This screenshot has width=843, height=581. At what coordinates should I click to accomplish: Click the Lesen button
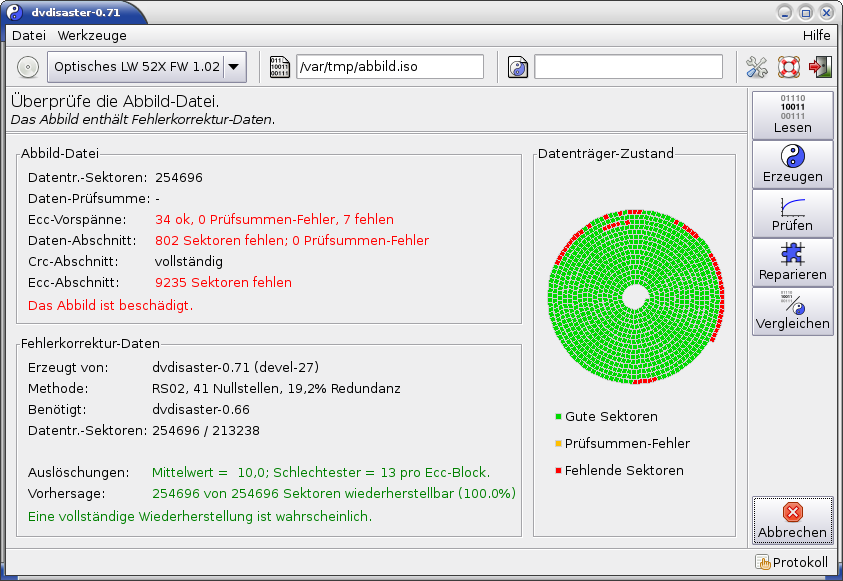(792, 115)
